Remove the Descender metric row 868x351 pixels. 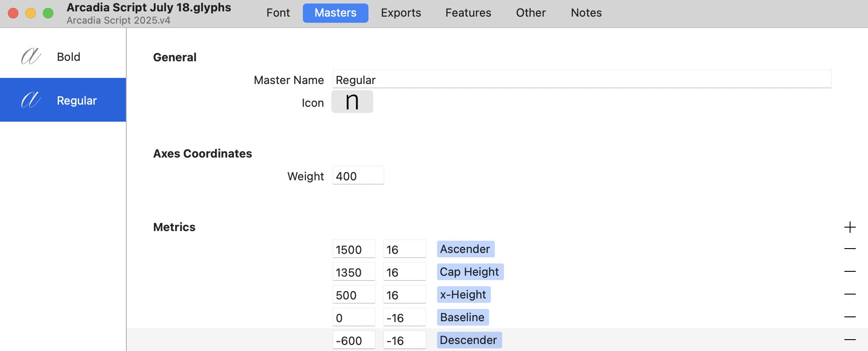tap(850, 340)
